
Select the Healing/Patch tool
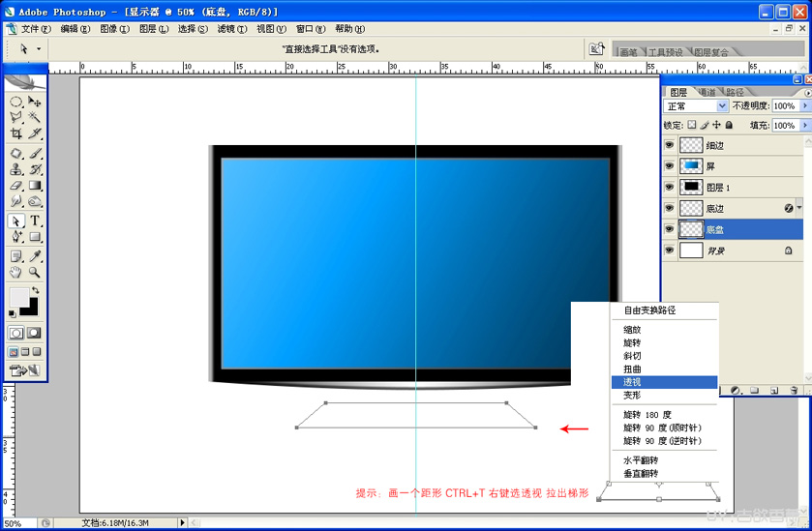(x=16, y=154)
